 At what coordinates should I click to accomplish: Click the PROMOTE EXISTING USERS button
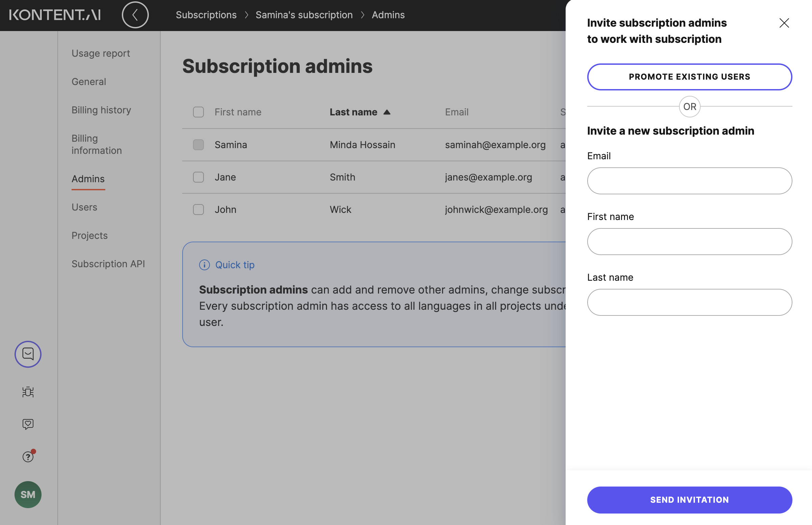tap(689, 77)
